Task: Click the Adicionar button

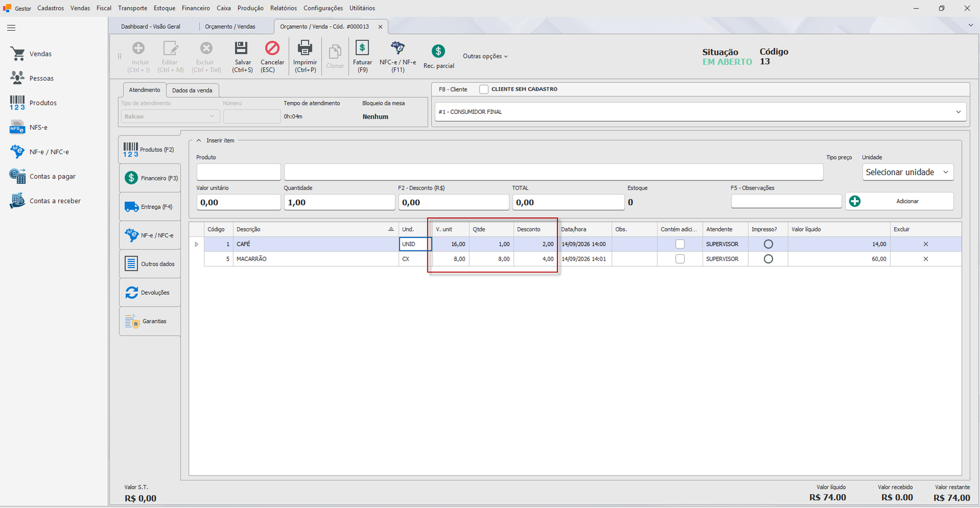Action: click(899, 201)
